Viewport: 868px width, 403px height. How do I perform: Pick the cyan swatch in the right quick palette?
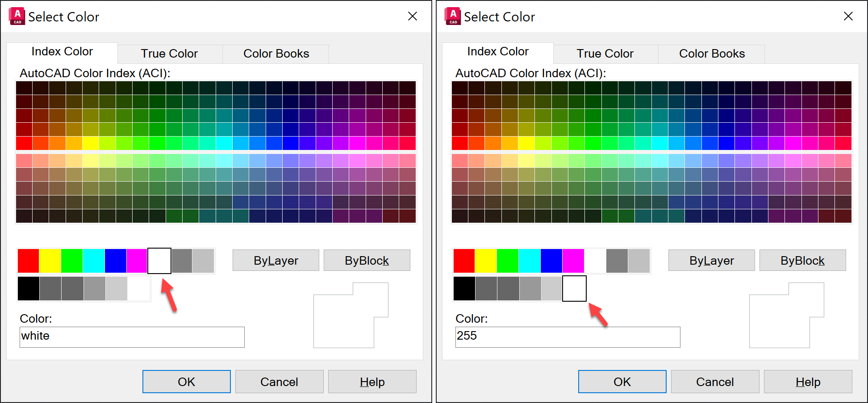click(x=529, y=261)
